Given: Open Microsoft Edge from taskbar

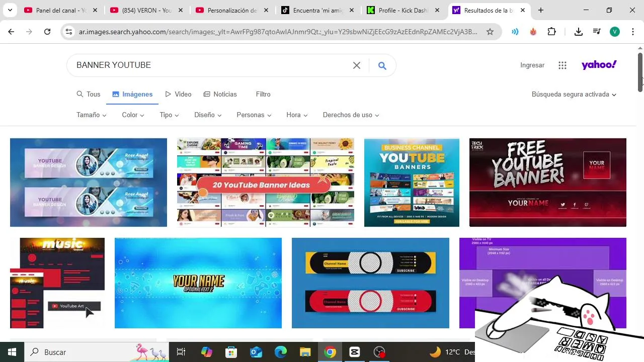Looking at the screenshot, I should click(x=281, y=352).
